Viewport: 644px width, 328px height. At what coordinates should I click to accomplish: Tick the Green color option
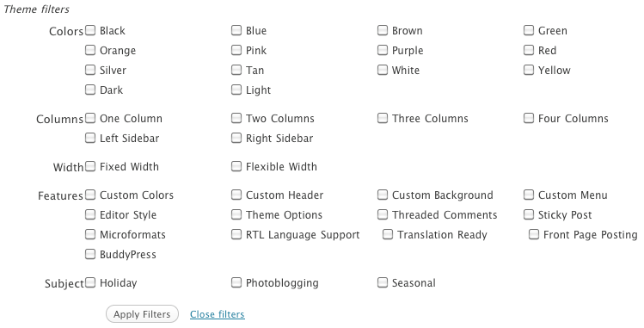point(529,30)
